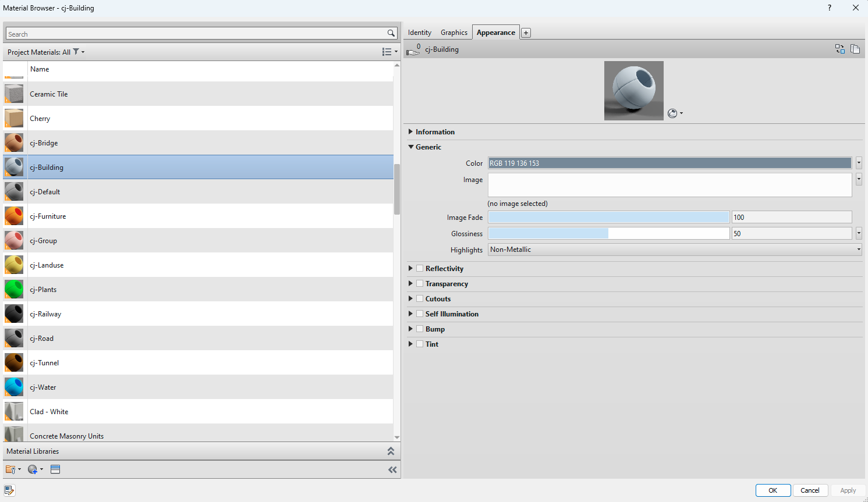Screen dimensions: 868x502
Task: Click the search magnifier icon
Action: [391, 34]
